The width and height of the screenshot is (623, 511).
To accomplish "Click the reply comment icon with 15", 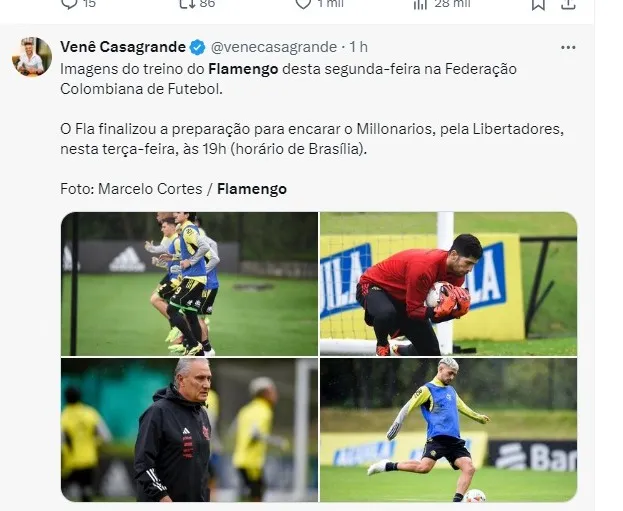I will 69,4.
